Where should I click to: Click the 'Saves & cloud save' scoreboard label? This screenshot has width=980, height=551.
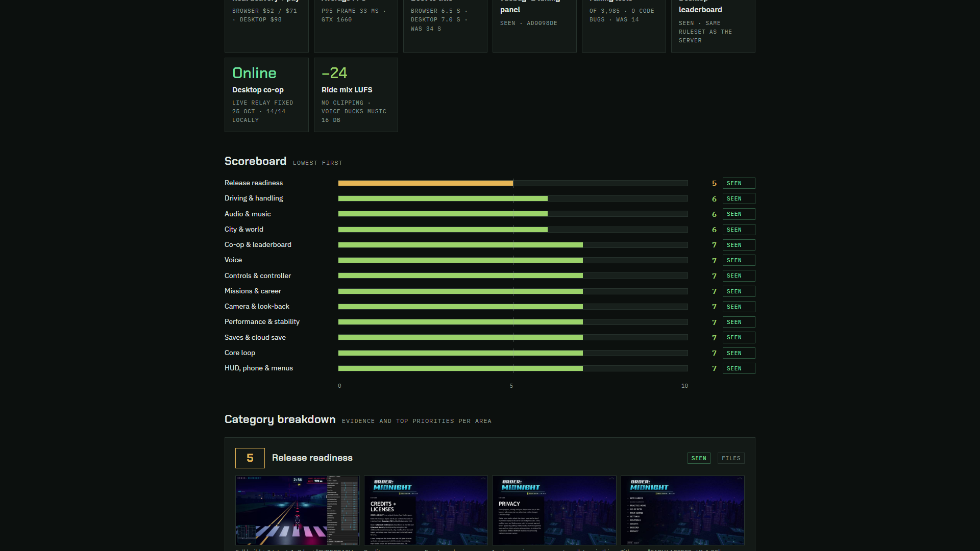[x=255, y=337]
